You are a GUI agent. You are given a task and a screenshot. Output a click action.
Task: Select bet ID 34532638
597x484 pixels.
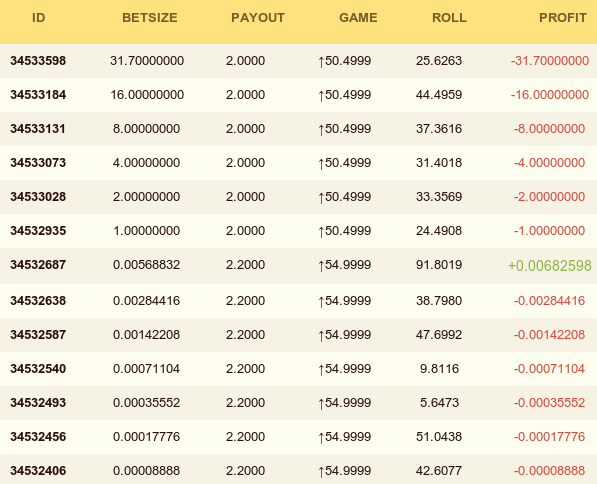click(38, 300)
